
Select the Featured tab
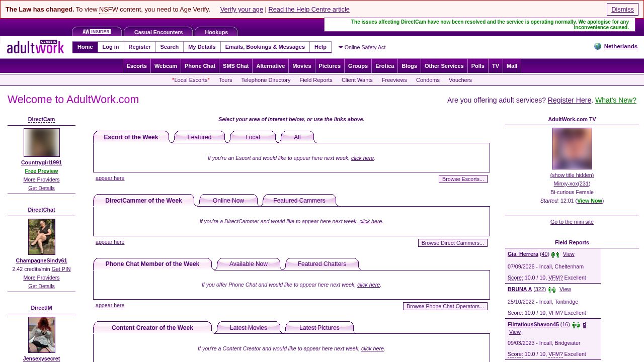[x=199, y=137]
